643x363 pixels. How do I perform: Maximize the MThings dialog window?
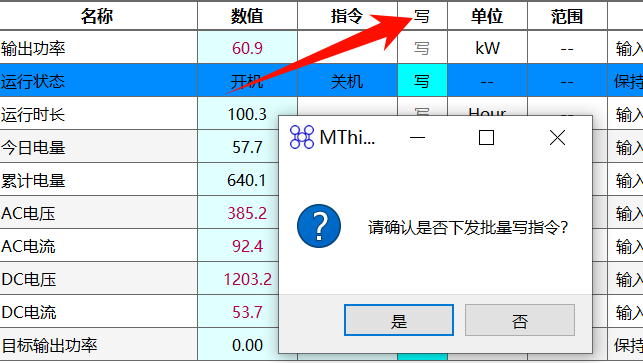coord(486,138)
